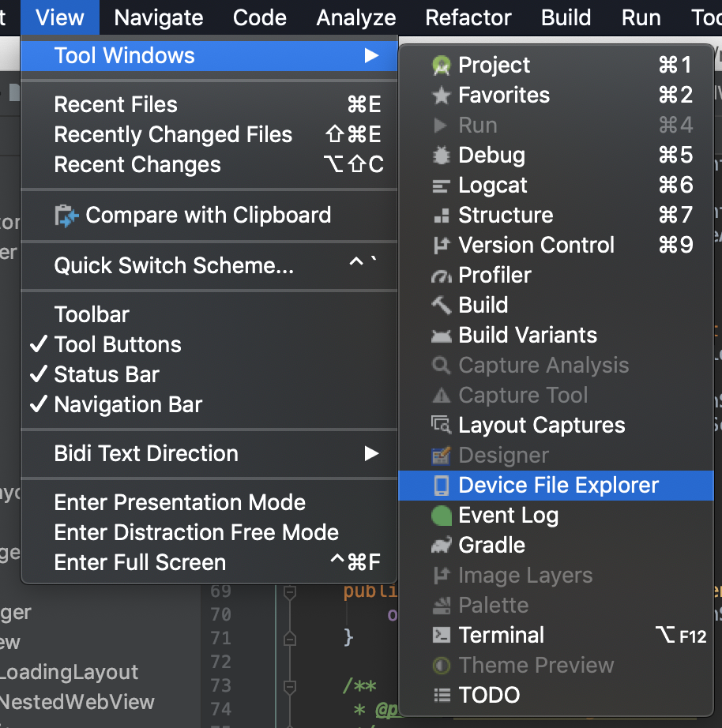Open the View menu in the menu bar

coord(60,17)
